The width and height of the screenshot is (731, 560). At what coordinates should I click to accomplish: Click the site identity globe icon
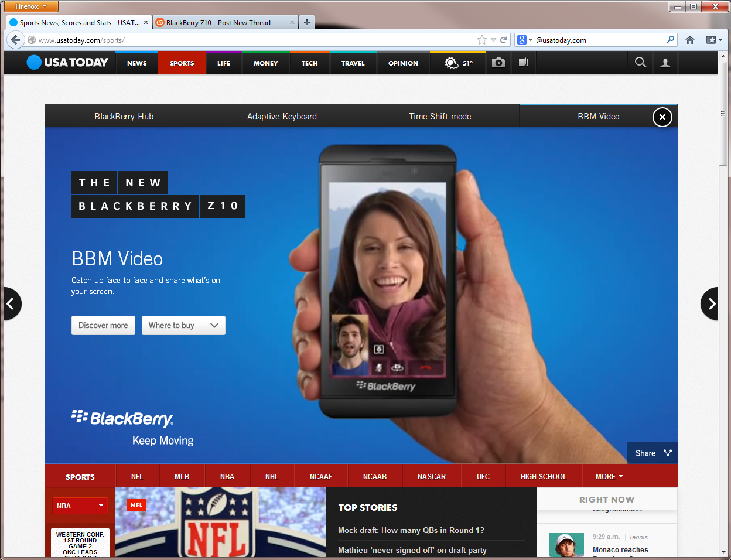pyautogui.click(x=32, y=40)
